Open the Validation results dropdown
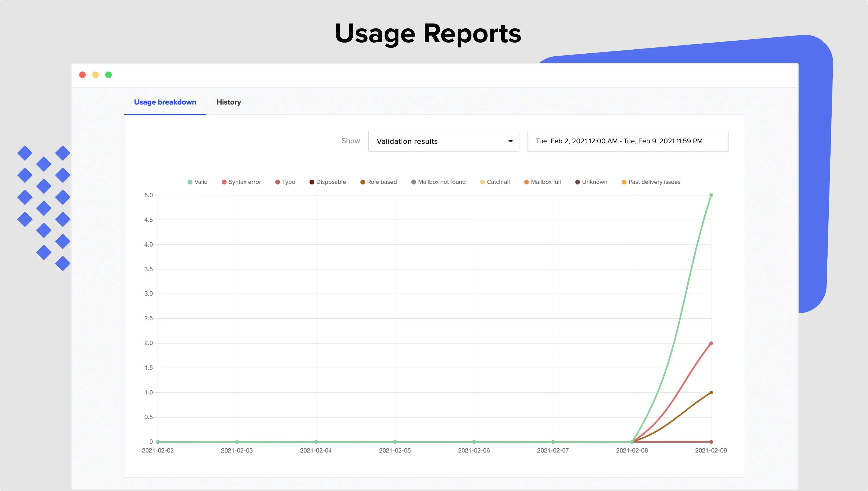This screenshot has width=868, height=491. tap(439, 141)
